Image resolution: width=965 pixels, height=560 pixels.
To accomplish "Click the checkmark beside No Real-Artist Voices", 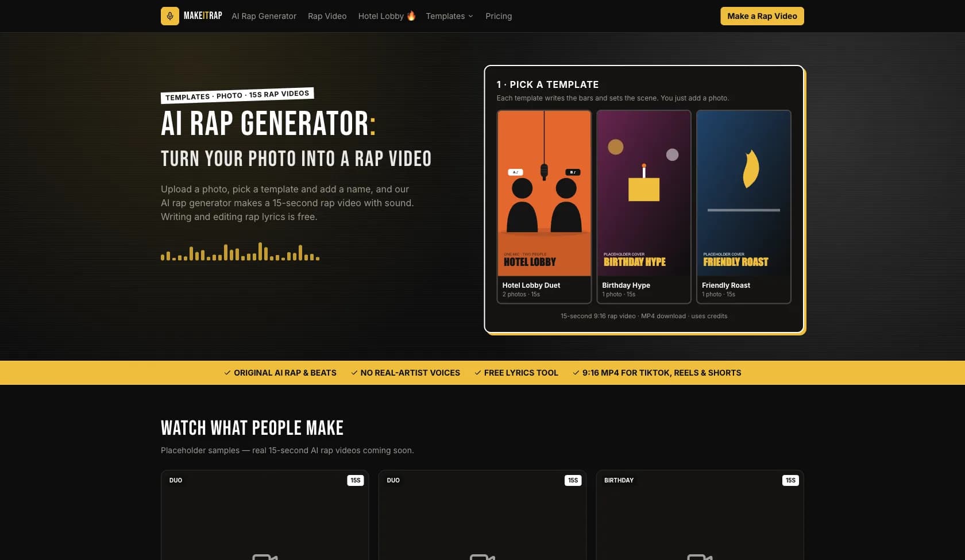I will [x=354, y=373].
